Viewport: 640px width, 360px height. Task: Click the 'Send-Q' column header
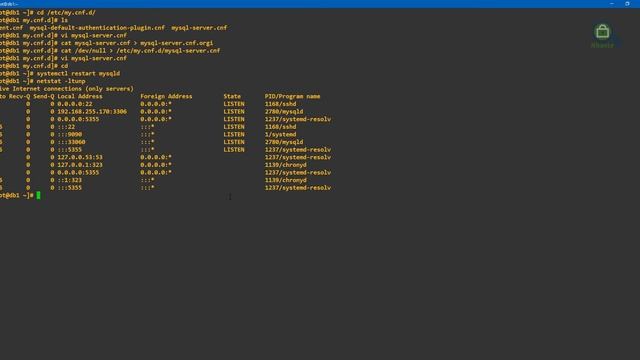click(44, 96)
